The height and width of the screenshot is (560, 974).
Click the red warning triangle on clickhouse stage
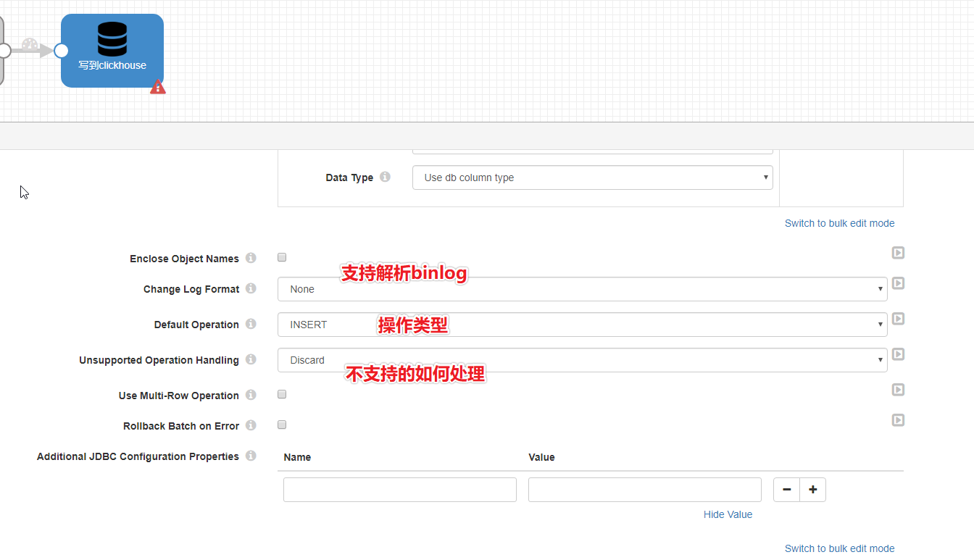coord(158,88)
